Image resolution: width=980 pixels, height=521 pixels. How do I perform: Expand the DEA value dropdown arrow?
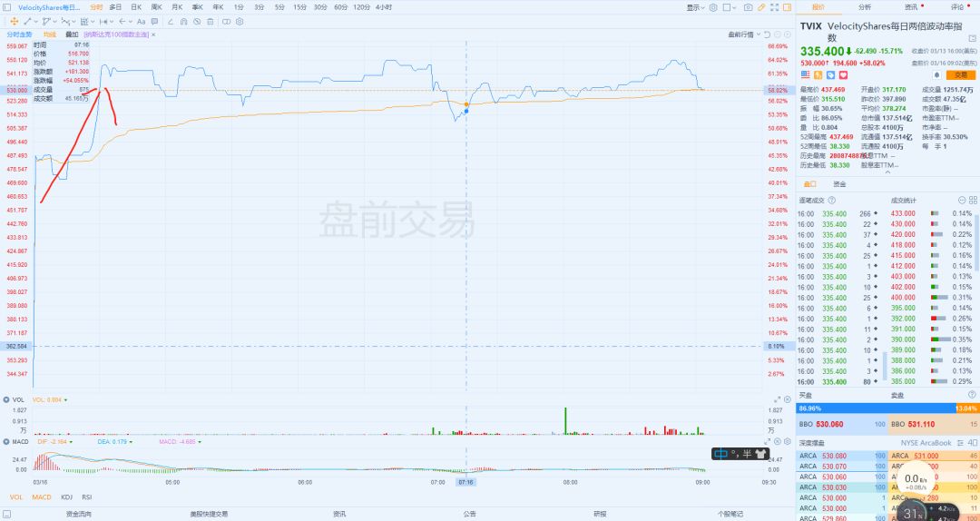tap(131, 441)
